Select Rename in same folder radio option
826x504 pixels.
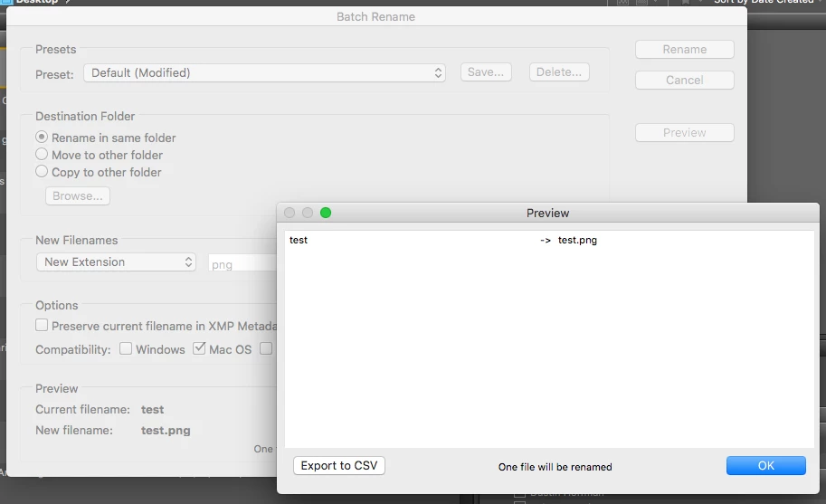click(42, 137)
